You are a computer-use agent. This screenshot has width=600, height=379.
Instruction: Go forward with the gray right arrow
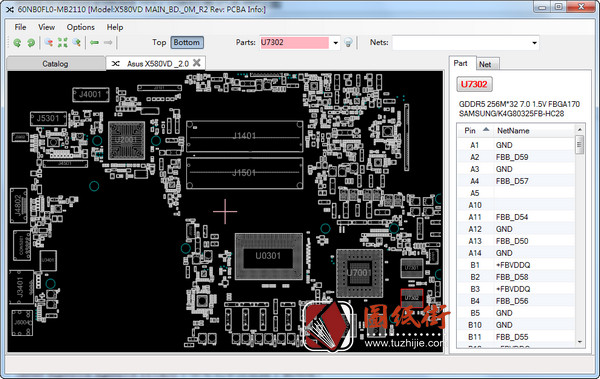click(x=108, y=42)
